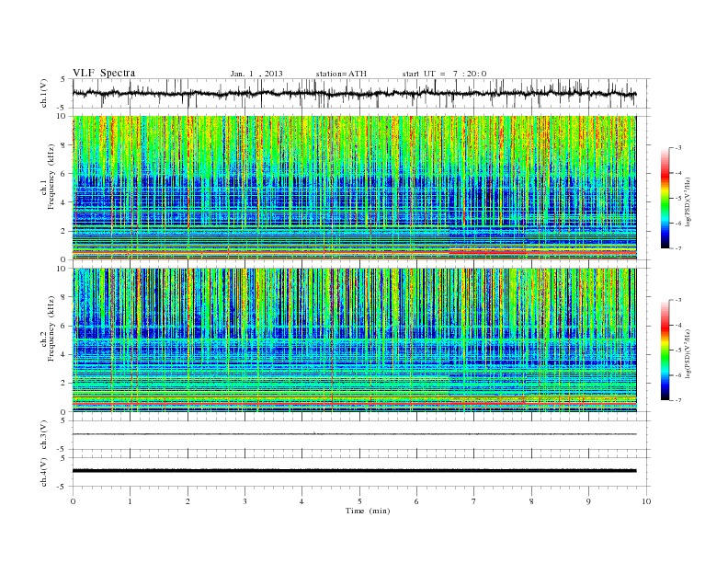The width and height of the screenshot is (728, 563).
Task: Click the "2" kHz tick on the ch.2 frequency axis
Action: coord(63,384)
